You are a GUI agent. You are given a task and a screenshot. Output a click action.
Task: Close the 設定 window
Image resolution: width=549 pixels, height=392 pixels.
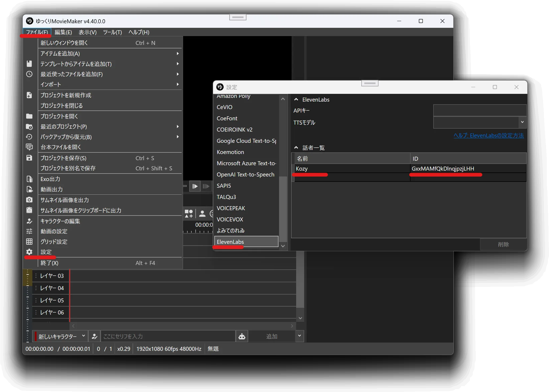(x=516, y=87)
